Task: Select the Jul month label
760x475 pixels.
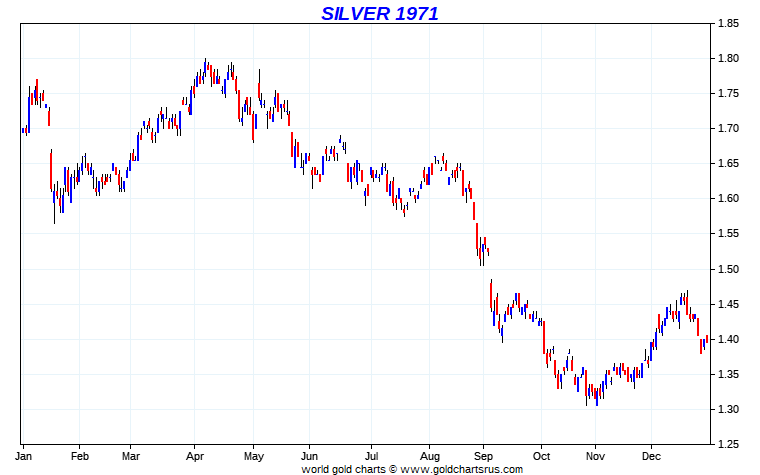Action: pos(371,456)
